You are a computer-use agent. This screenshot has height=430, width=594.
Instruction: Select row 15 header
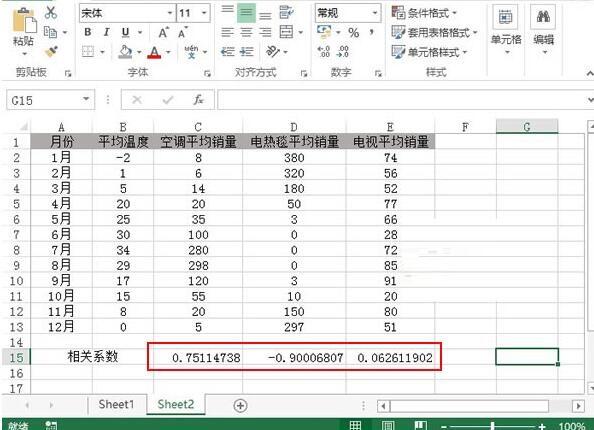coord(16,358)
